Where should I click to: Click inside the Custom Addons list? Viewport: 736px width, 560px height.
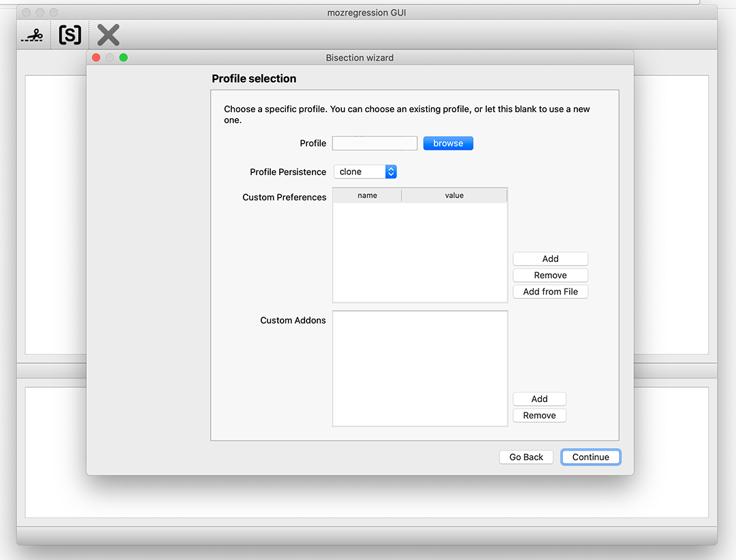(420, 369)
